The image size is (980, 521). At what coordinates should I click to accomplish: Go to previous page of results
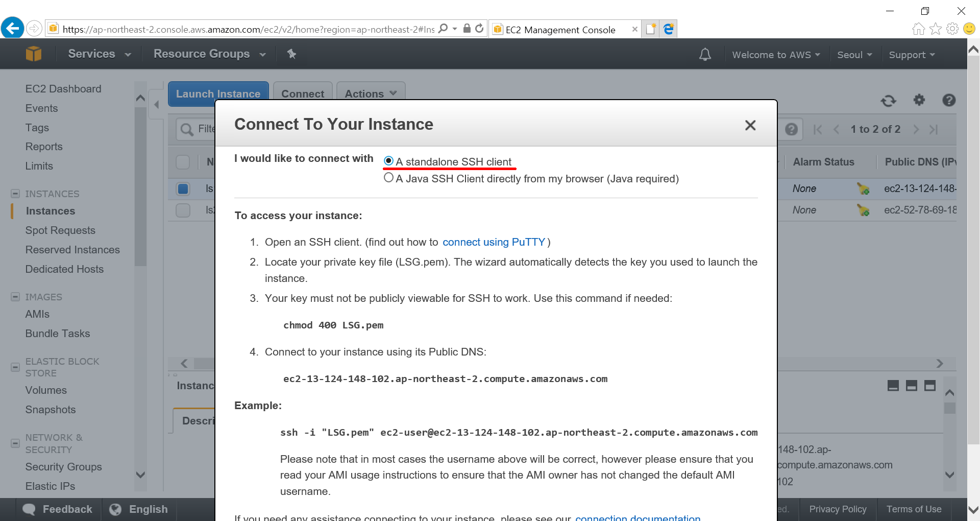[x=836, y=129]
